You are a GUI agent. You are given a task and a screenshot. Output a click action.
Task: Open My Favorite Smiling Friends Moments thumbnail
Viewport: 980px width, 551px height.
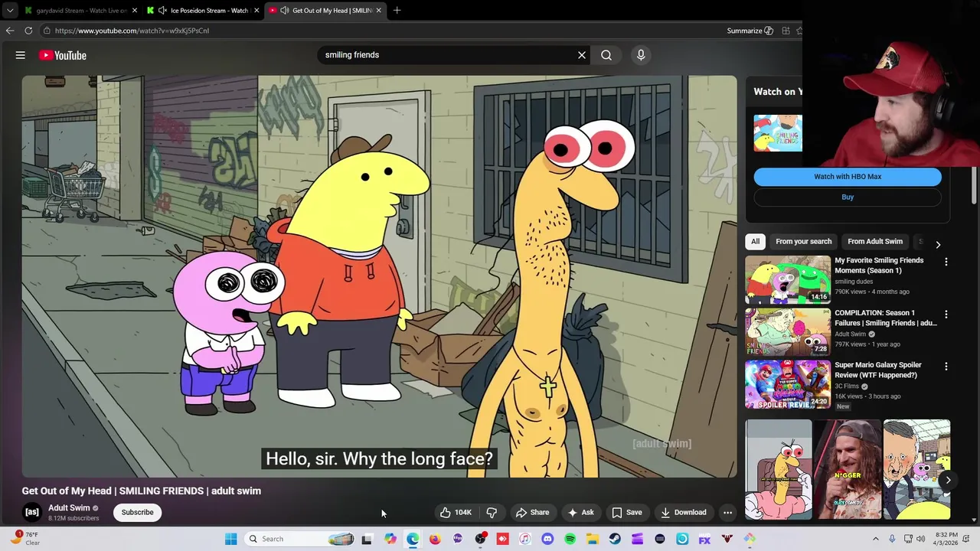[788, 279]
